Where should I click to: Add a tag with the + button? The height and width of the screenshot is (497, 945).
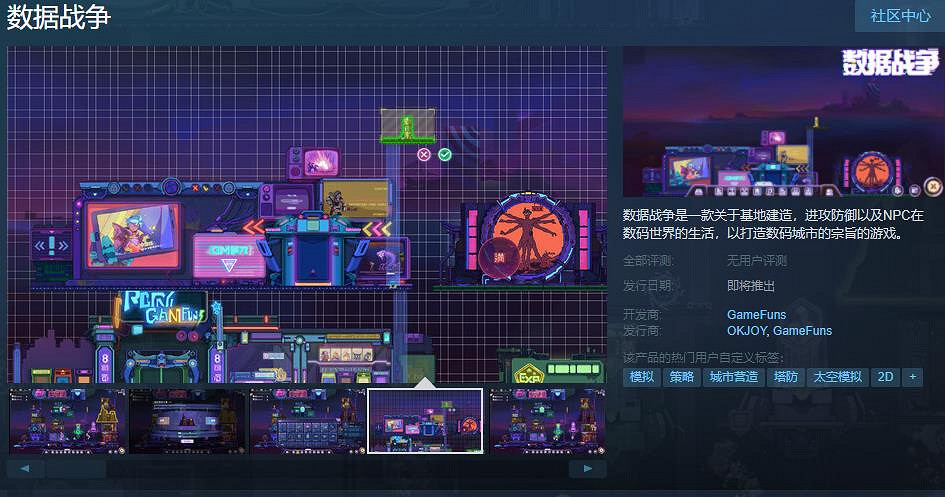point(912,377)
